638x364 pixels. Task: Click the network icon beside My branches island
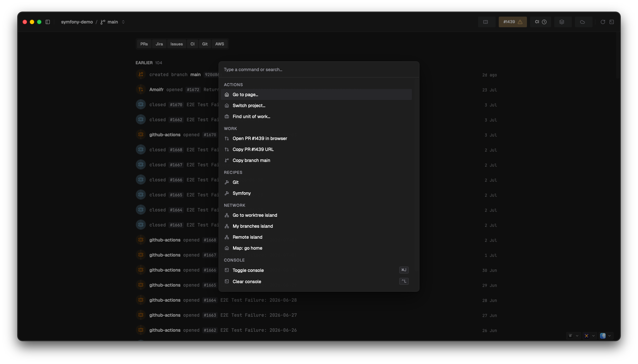(227, 226)
